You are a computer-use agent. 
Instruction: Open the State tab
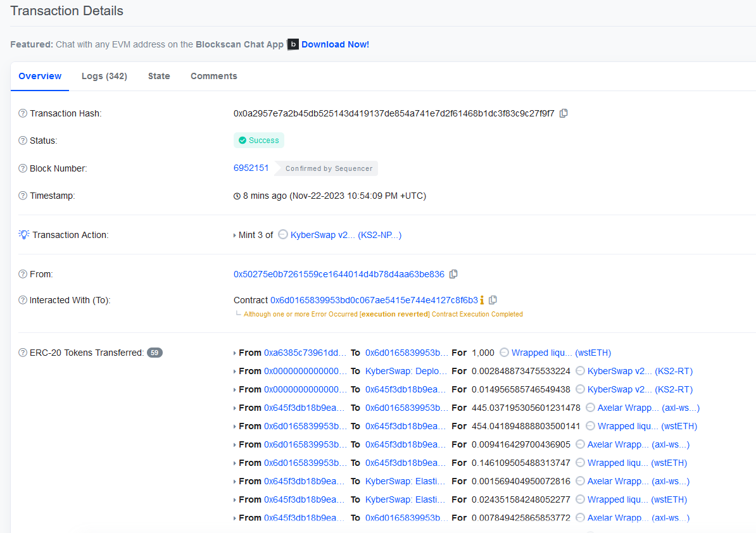159,76
